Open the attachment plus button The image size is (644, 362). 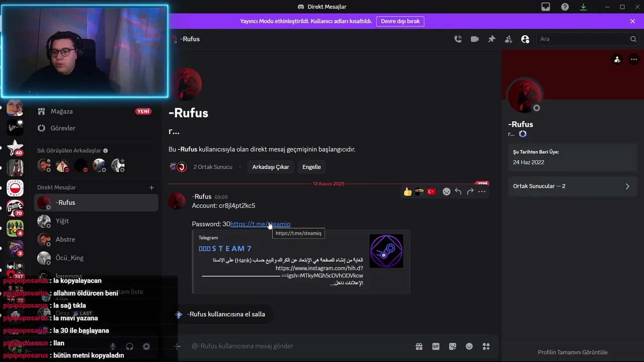(177, 346)
